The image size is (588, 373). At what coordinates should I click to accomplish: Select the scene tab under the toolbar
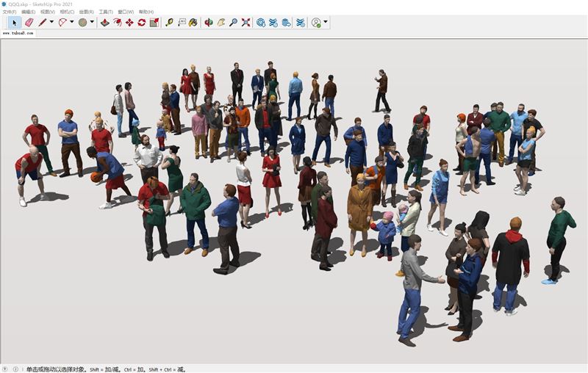click(x=18, y=33)
